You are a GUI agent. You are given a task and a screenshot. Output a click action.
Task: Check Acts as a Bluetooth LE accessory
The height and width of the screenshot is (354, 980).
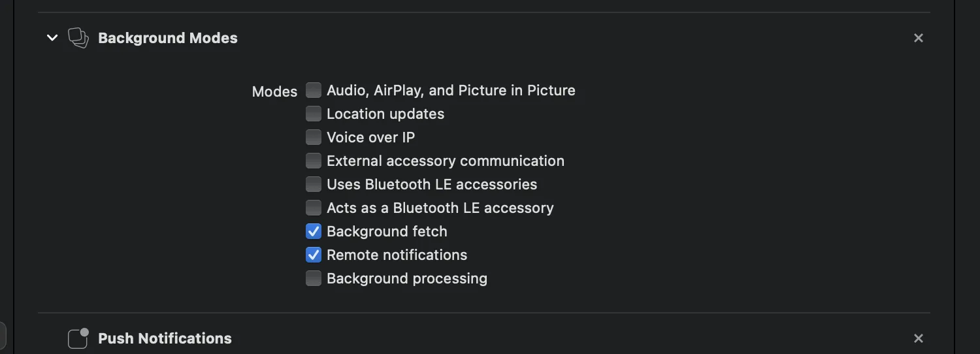tap(314, 208)
